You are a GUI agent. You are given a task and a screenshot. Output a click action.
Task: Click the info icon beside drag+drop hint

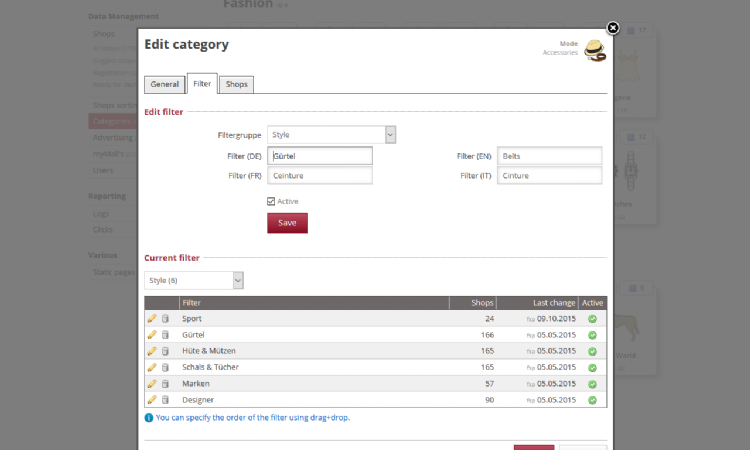149,417
